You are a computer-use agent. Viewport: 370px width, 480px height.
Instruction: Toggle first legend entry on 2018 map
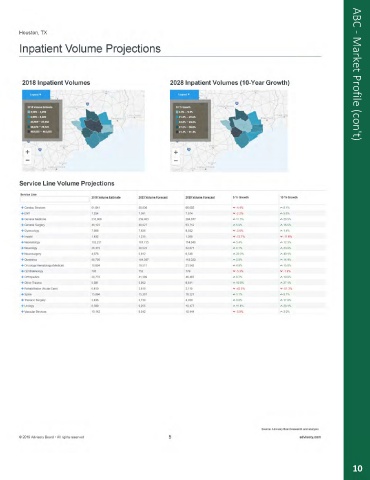click(x=28, y=112)
